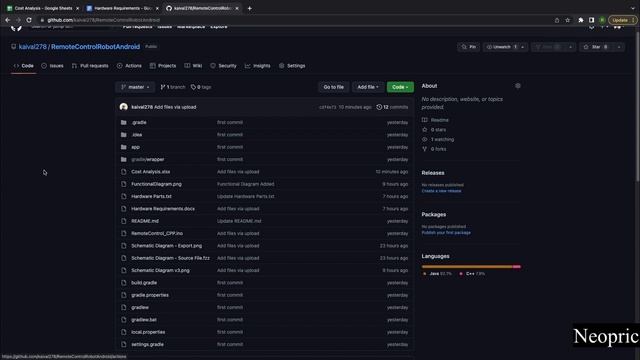Image resolution: width=640 pixels, height=360 pixels.
Task: Switch to the Code tab
Action: 24,66
